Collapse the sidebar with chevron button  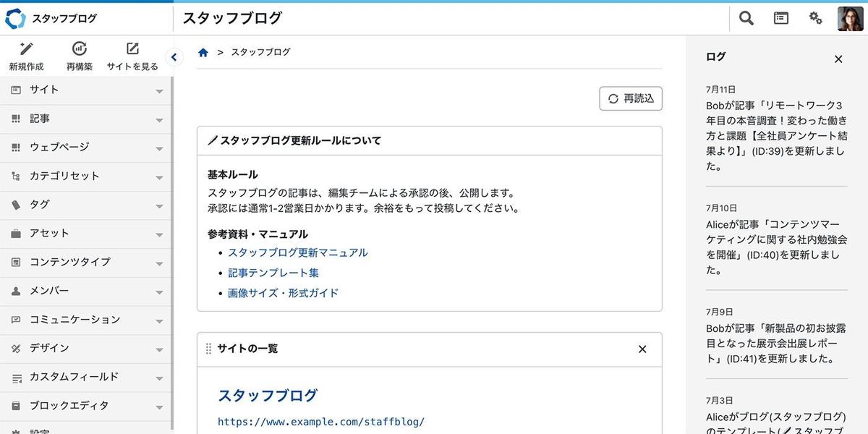pos(174,57)
